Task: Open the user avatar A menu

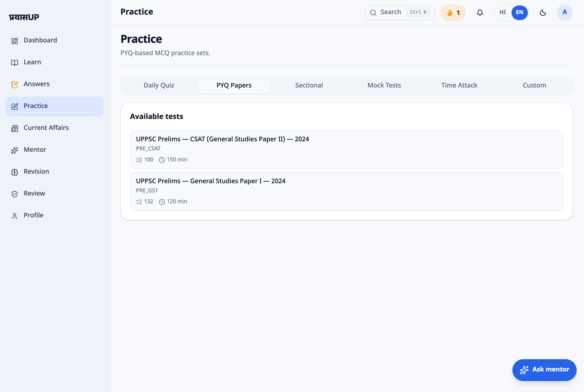Action: coord(564,13)
